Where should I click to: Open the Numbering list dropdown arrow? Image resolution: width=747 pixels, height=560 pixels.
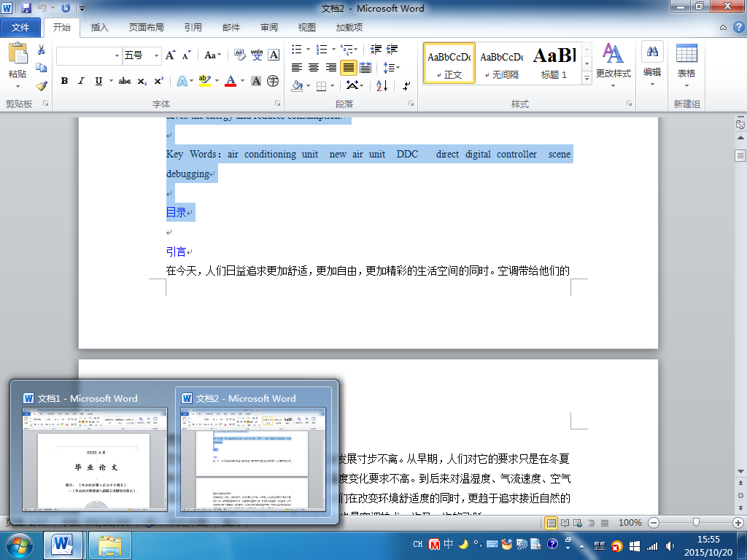point(333,49)
